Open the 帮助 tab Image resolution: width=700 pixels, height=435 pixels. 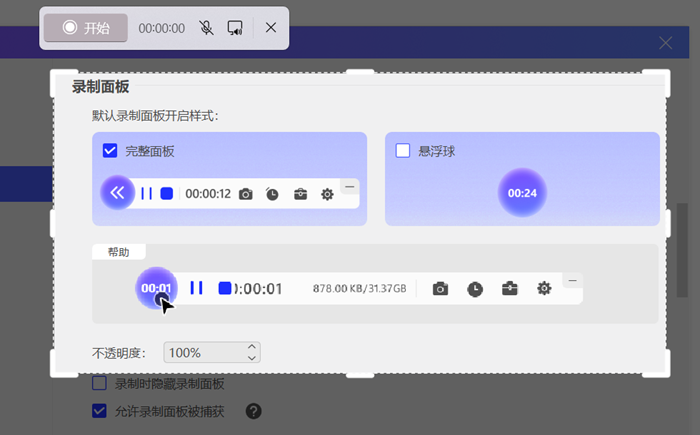pyautogui.click(x=119, y=252)
